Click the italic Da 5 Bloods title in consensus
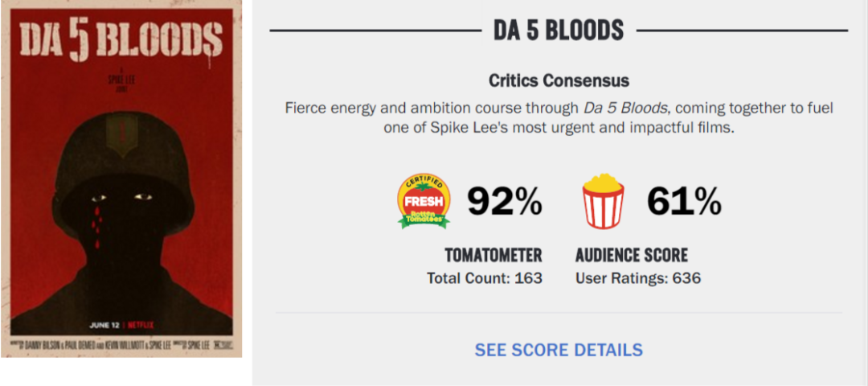Viewport: 868px width, 386px height. click(624, 108)
